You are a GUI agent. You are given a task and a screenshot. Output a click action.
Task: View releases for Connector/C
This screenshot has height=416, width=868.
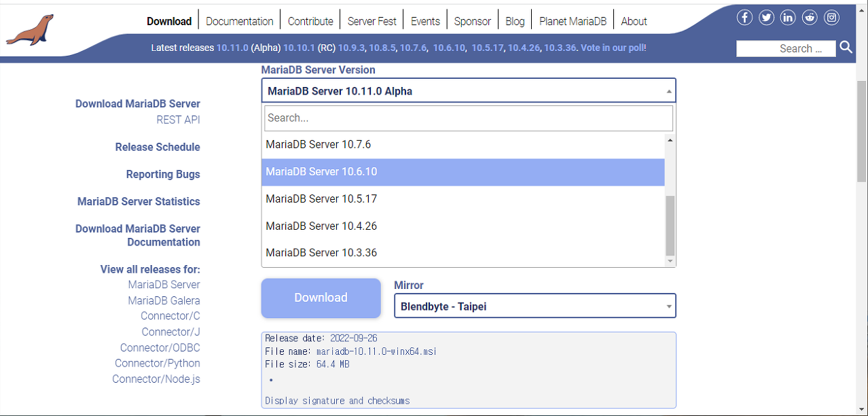[170, 315]
